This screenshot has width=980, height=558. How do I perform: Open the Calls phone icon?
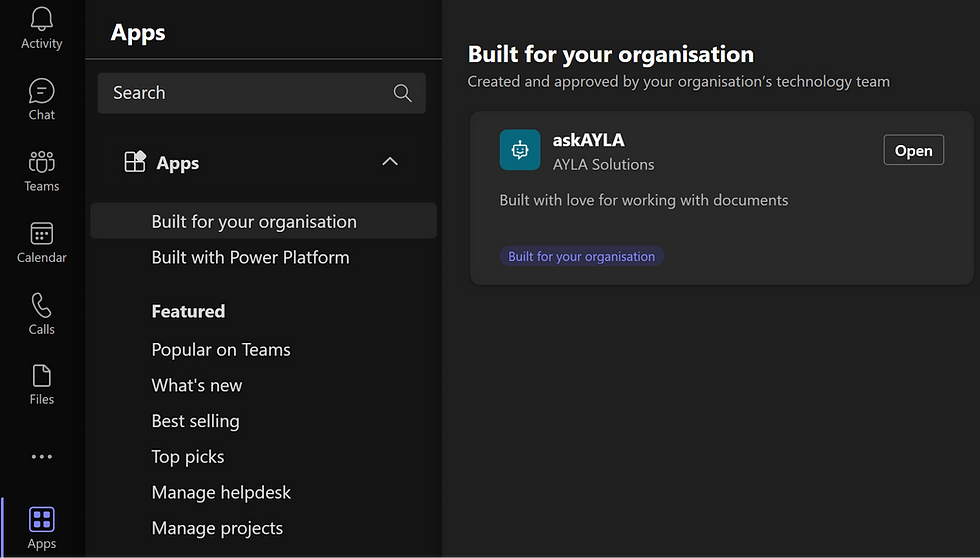(41, 306)
